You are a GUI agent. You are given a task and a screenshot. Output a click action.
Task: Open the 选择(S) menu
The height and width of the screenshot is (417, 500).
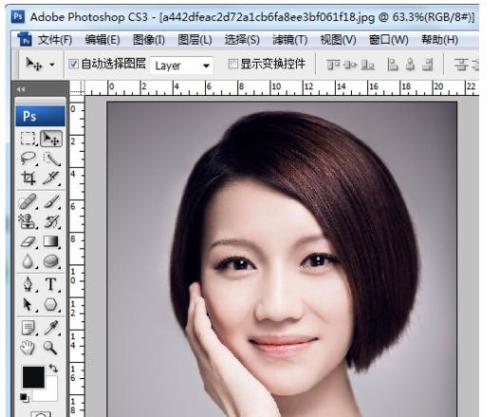tap(242, 40)
